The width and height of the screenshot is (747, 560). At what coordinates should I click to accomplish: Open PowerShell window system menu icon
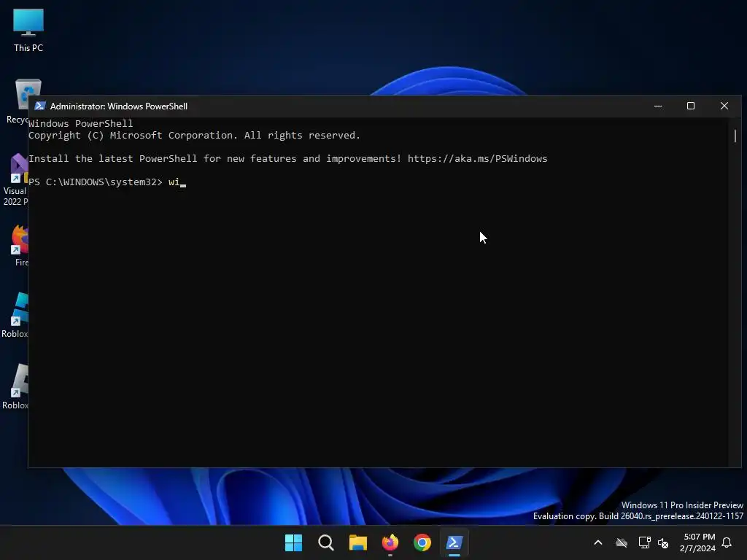[40, 106]
